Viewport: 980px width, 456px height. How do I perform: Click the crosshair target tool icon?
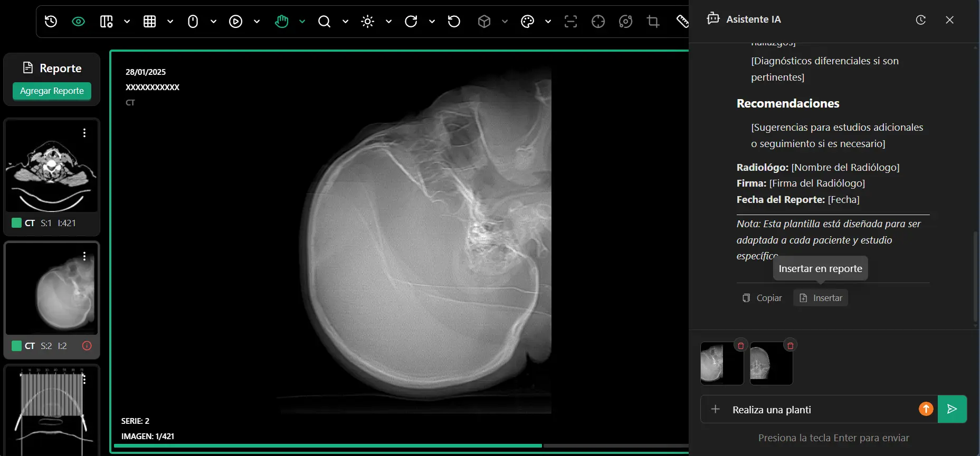click(x=598, y=22)
